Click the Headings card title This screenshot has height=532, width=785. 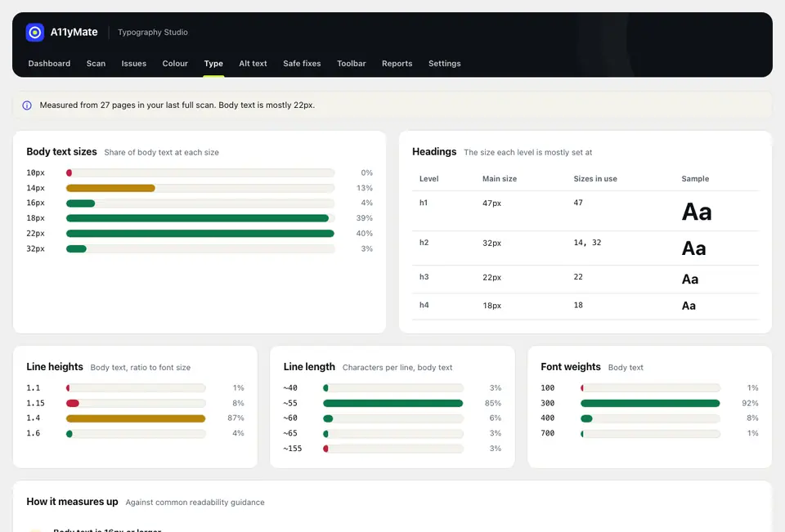(434, 152)
